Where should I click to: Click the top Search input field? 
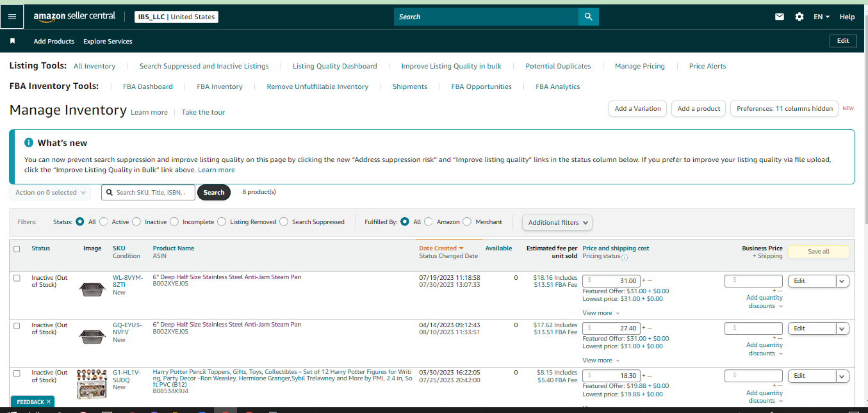pos(486,17)
